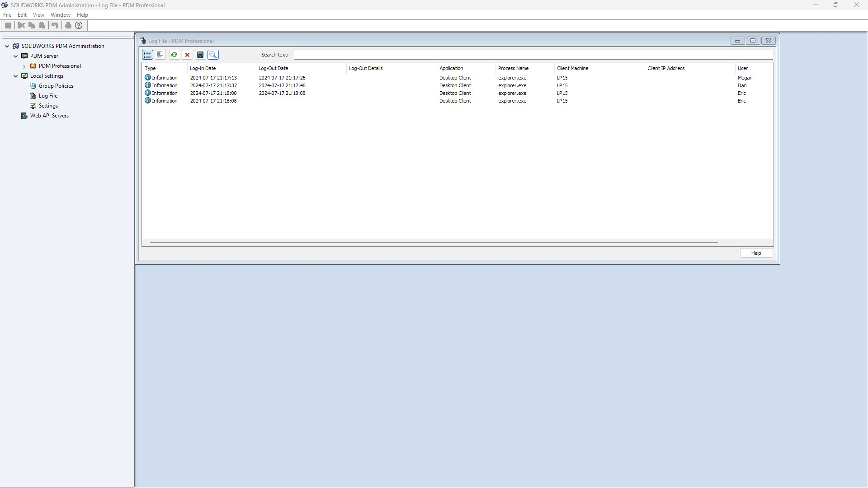
Task: Click the save log file icon
Action: (x=200, y=55)
